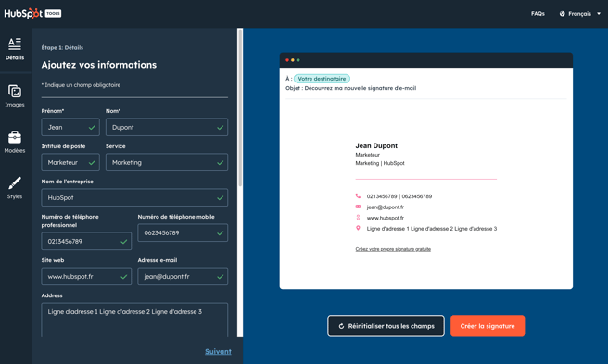Click the yellow dot in preview window bar
This screenshot has height=364, width=608.
point(293,60)
